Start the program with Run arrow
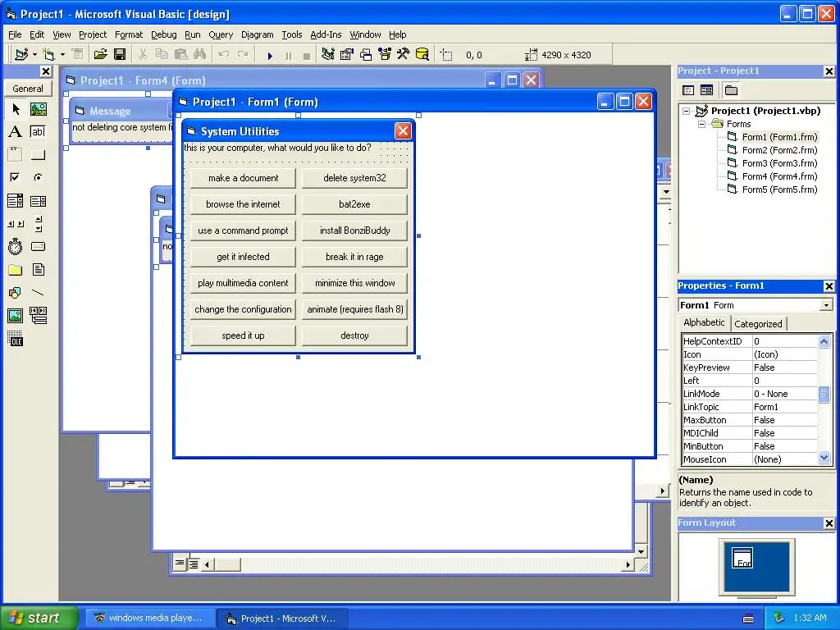This screenshot has height=630, width=840. (270, 55)
